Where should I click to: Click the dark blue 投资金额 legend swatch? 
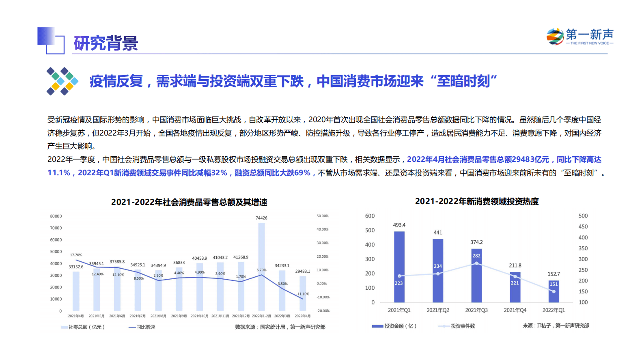pyautogui.click(x=377, y=326)
